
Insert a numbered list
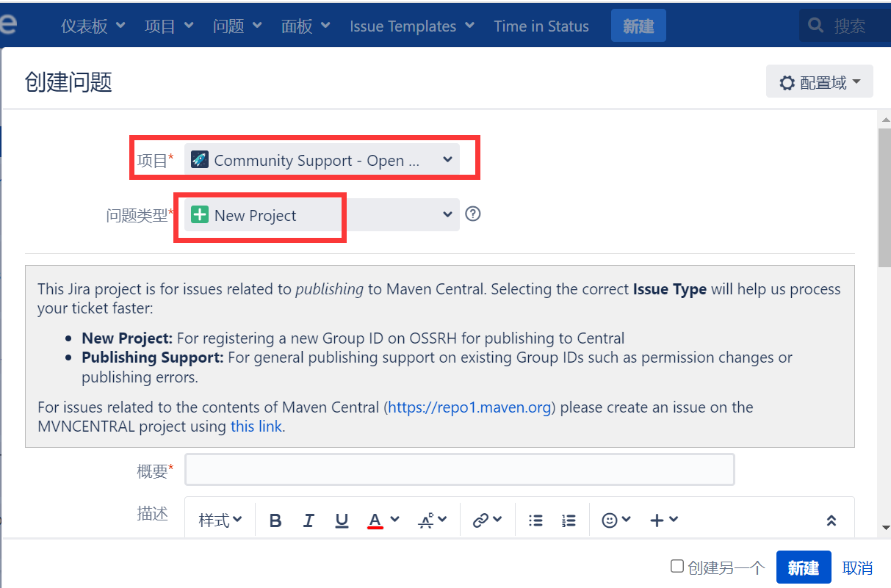[x=569, y=520]
